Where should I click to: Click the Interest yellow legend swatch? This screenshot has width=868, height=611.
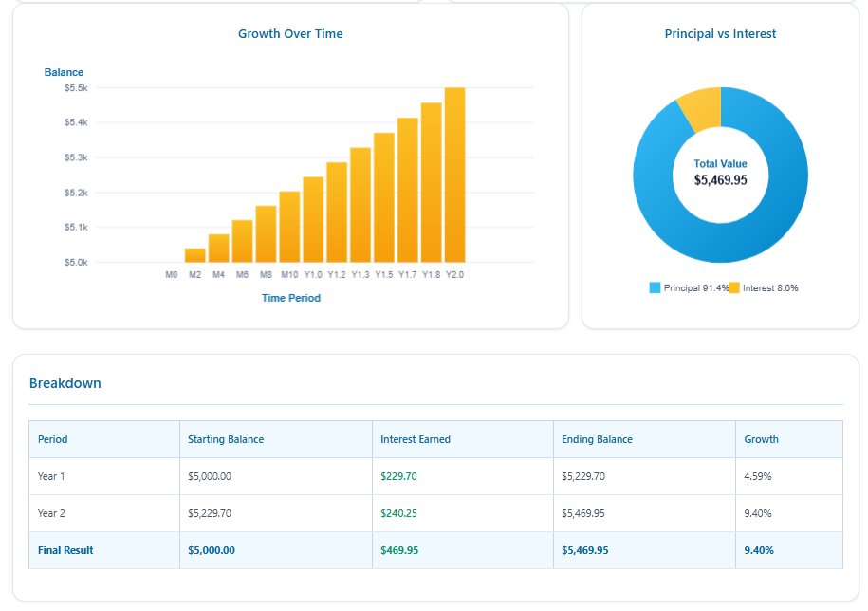click(734, 287)
